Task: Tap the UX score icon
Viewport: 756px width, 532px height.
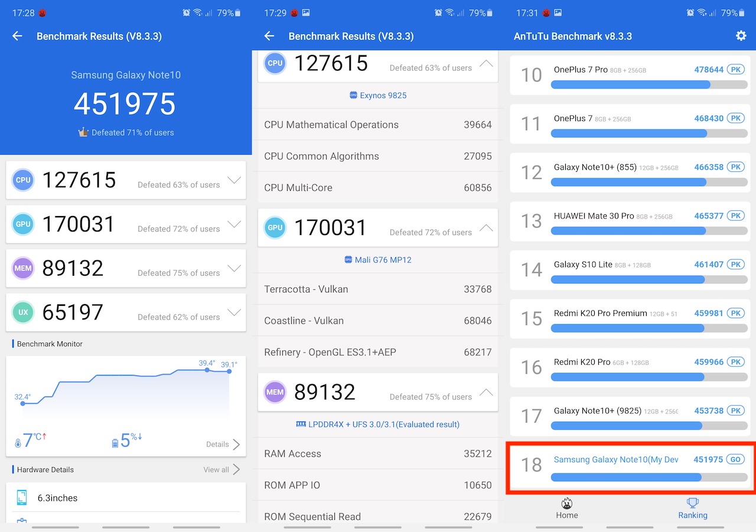Action: [23, 312]
